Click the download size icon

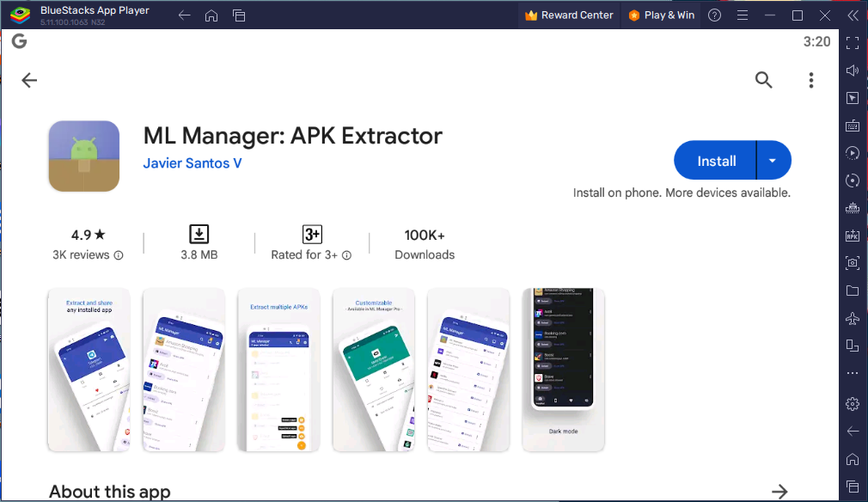[x=199, y=234]
